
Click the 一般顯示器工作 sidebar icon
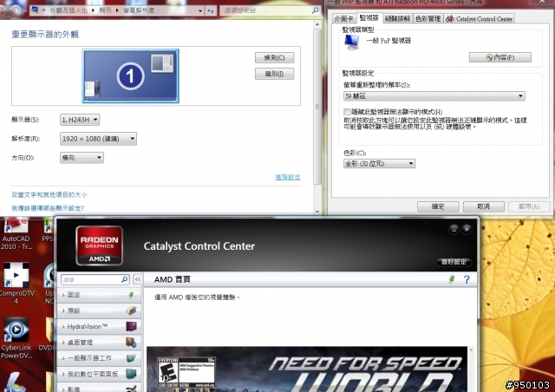(x=131, y=358)
